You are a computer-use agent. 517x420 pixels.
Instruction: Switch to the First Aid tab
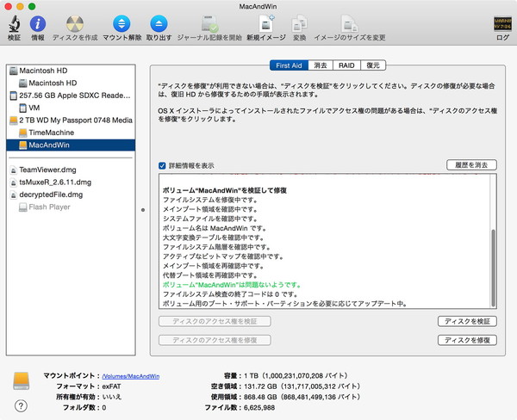coord(289,65)
